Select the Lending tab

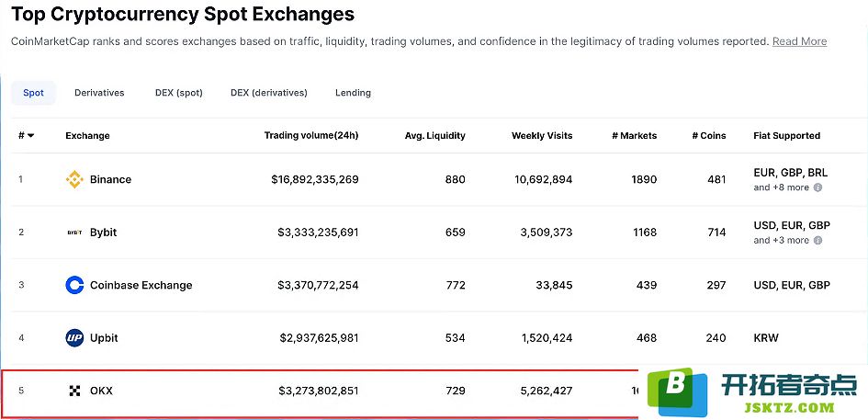353,93
